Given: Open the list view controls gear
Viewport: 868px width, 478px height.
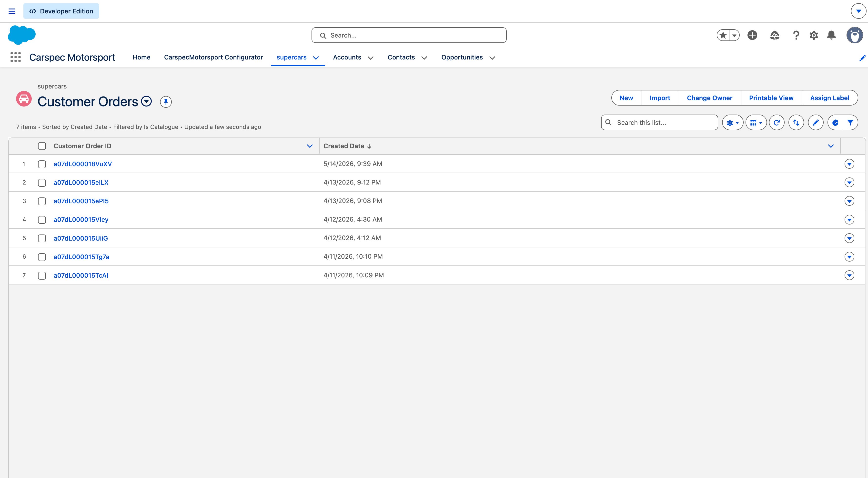Looking at the screenshot, I should (733, 123).
